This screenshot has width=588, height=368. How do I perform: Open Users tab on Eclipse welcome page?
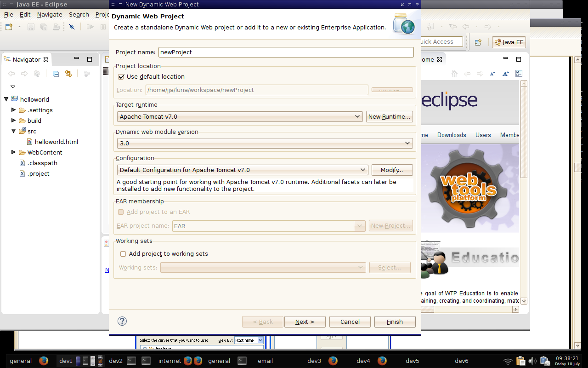coord(483,135)
